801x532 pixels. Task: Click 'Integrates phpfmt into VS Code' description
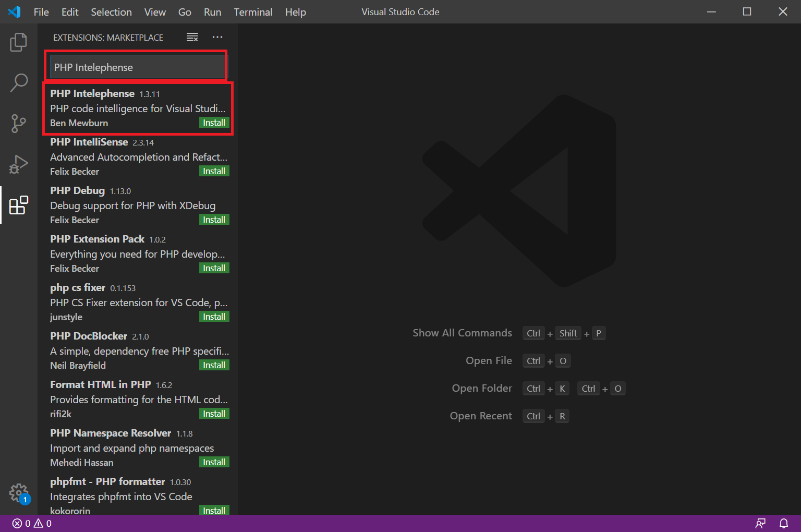pyautogui.click(x=122, y=497)
